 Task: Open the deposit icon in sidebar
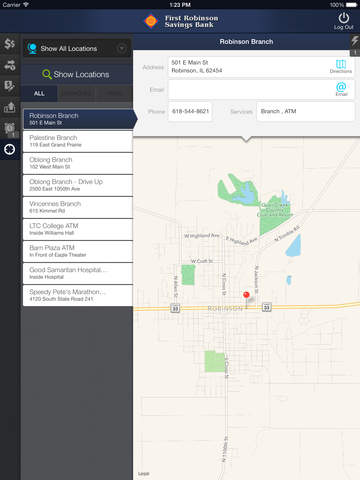tap(10, 107)
